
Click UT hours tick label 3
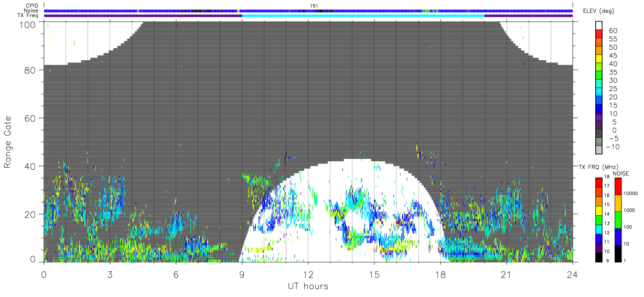pyautogui.click(x=110, y=274)
